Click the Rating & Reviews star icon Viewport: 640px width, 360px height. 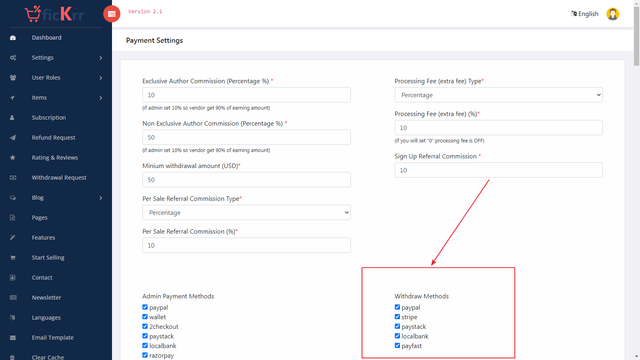[13, 158]
